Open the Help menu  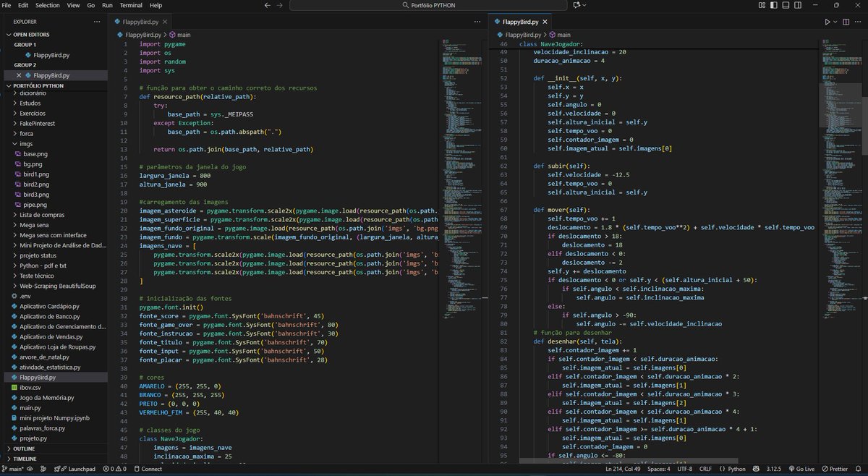pos(156,5)
